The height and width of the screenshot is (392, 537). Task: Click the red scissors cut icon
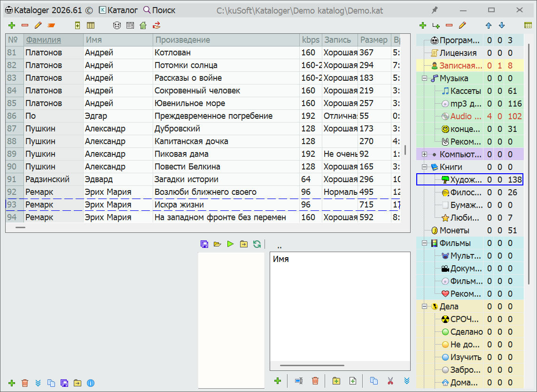tap(390, 381)
